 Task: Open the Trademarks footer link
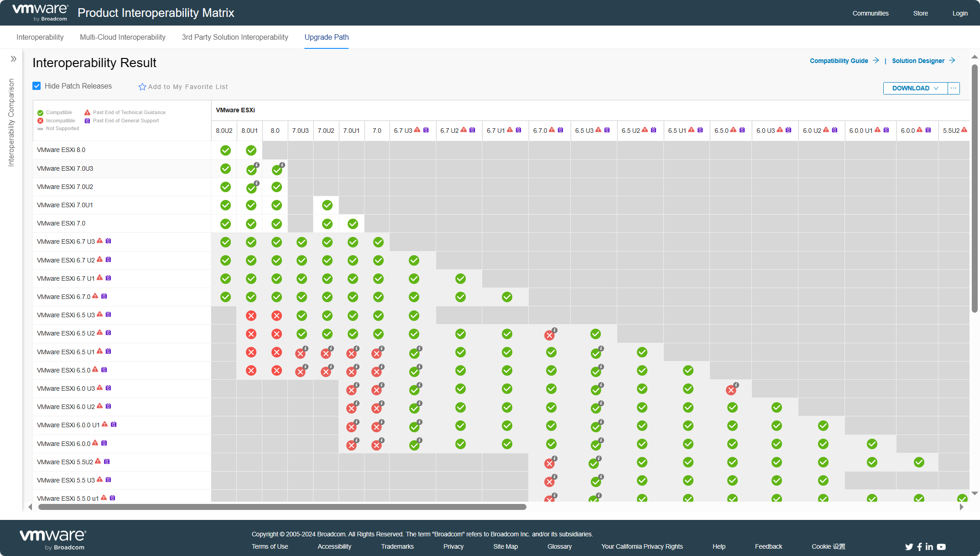tap(397, 546)
